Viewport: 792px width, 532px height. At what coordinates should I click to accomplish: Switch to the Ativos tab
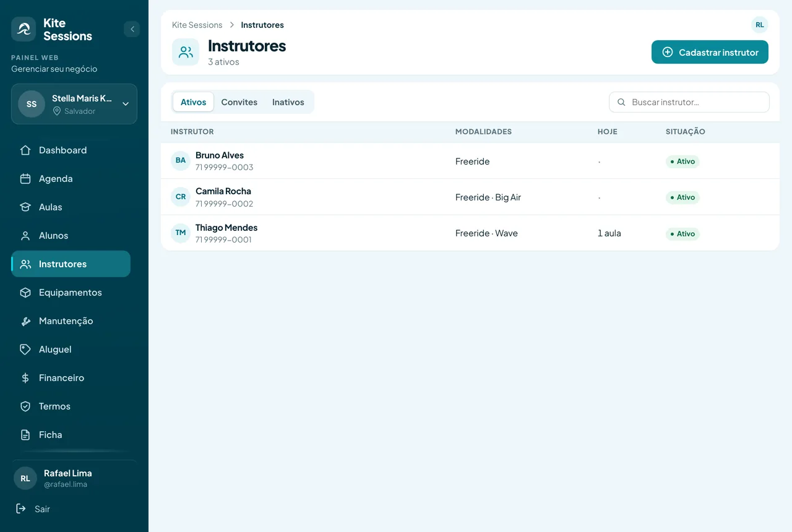193,102
